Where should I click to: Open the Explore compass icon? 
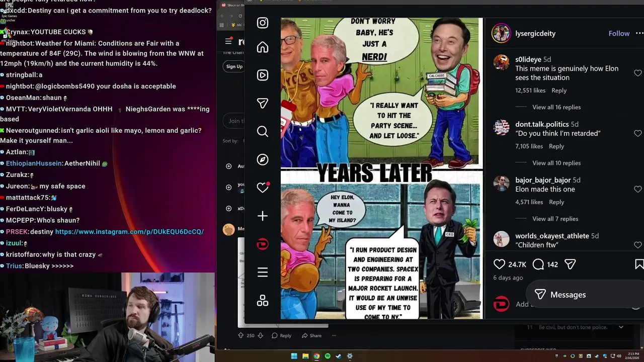coord(262,159)
